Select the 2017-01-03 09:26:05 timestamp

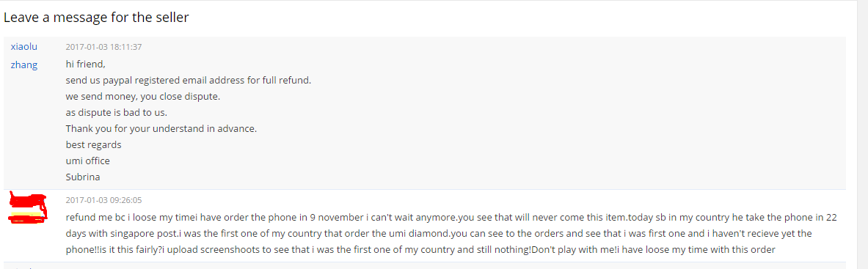pyautogui.click(x=103, y=200)
